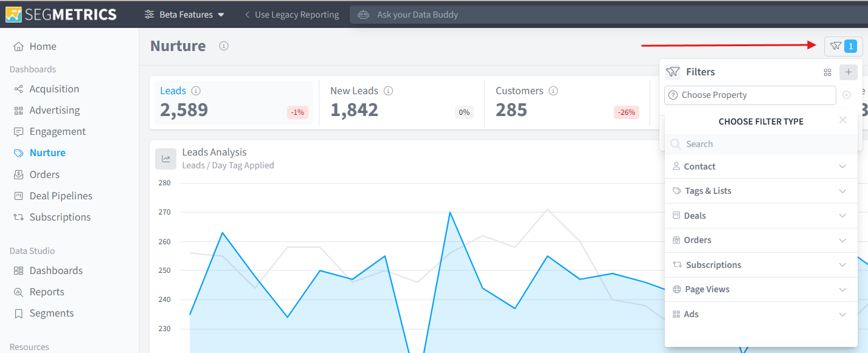Click the New Leads info icon
This screenshot has height=353, width=868.
388,91
